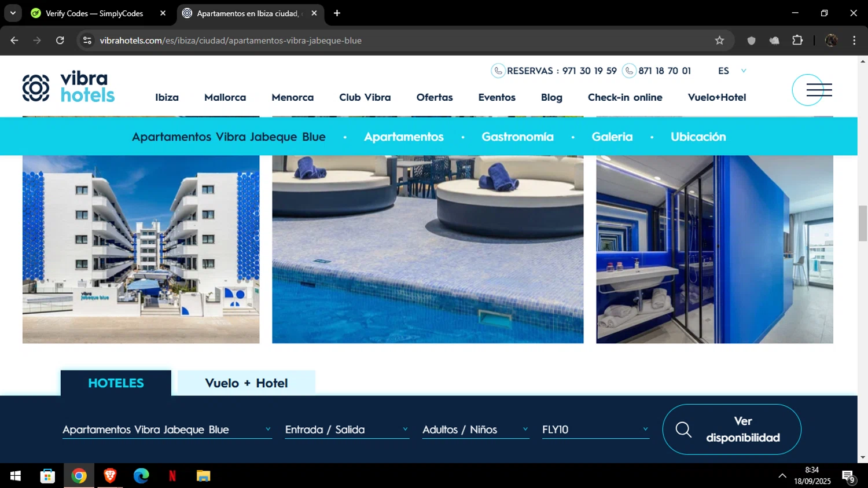Open the notification center icon
This screenshot has width=868, height=488.
[848, 476]
